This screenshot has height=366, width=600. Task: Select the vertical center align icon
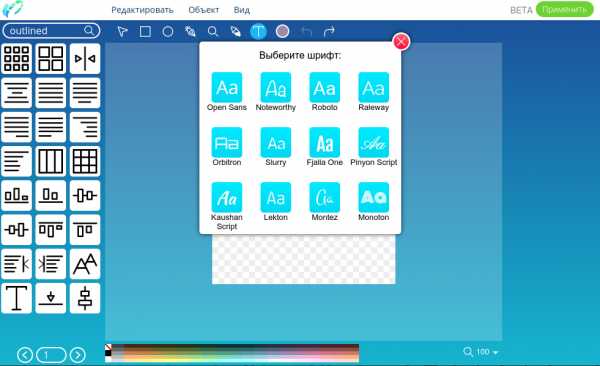(85, 298)
